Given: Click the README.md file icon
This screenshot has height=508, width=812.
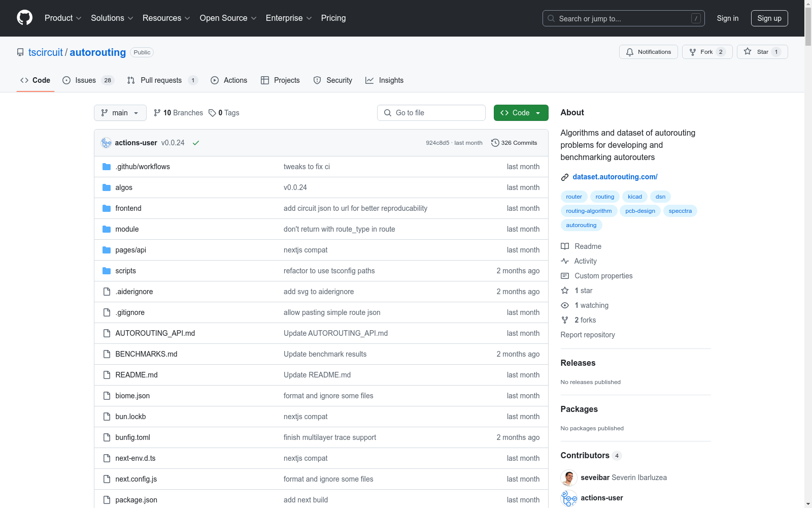Looking at the screenshot, I should pos(107,375).
